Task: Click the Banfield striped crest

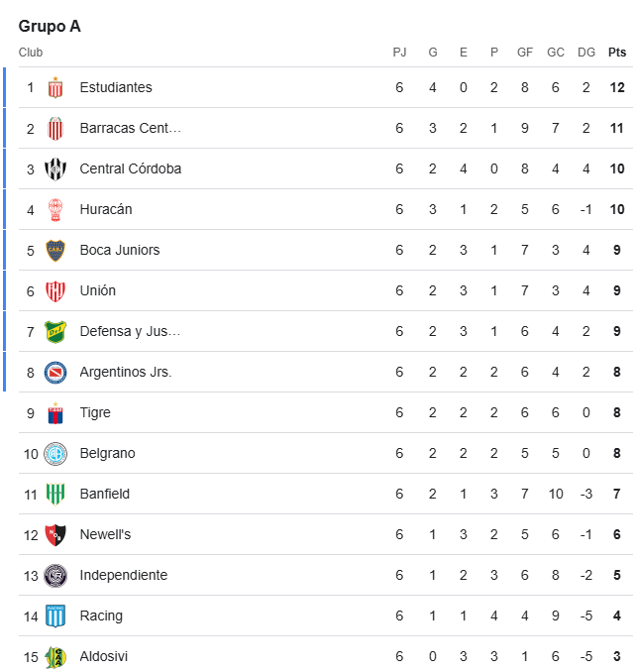Action: pos(55,495)
